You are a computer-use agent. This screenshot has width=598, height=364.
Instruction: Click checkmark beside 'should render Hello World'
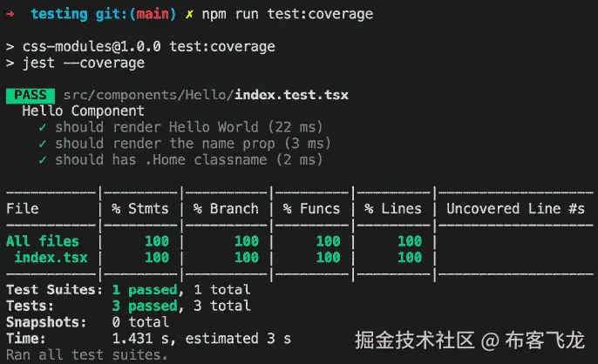43,127
